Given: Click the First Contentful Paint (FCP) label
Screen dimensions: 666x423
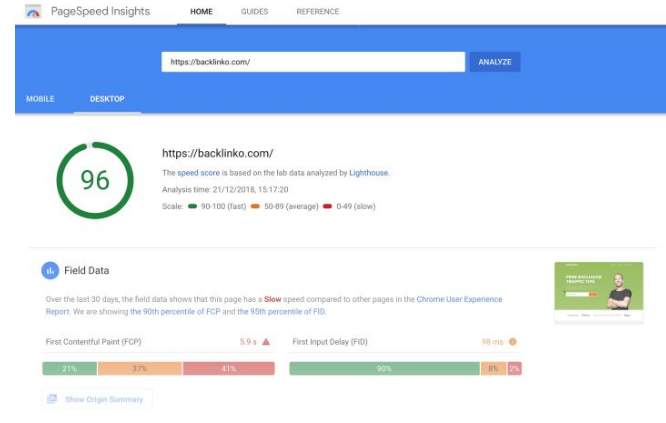Looking at the screenshot, I should click(x=93, y=342).
